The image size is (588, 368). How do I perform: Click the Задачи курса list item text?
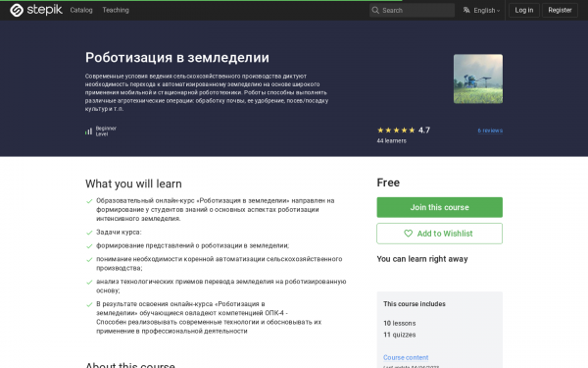(x=119, y=232)
